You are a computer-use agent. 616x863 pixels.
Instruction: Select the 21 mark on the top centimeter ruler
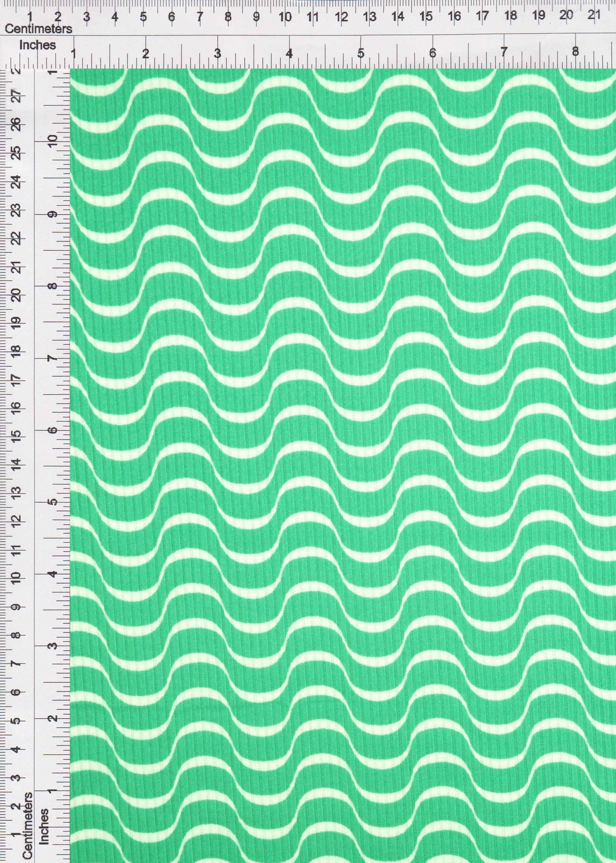[x=594, y=15]
